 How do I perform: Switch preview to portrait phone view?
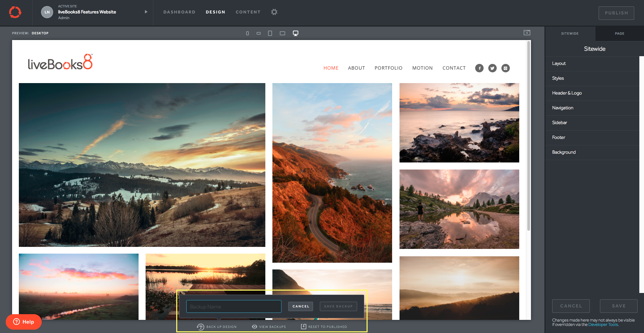[248, 33]
